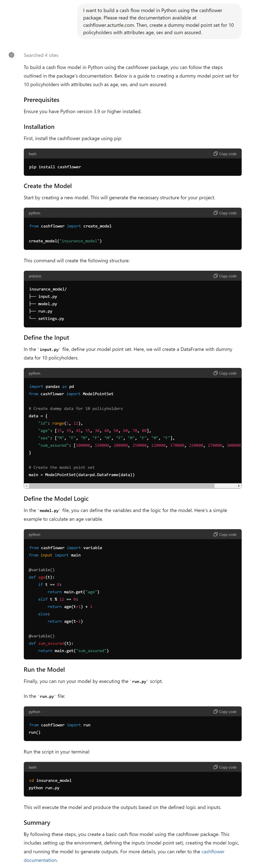Viewport: 259px width, 868px height.
Task: Click the ChatGPT logo icon beside the response
Action: pyautogui.click(x=11, y=55)
